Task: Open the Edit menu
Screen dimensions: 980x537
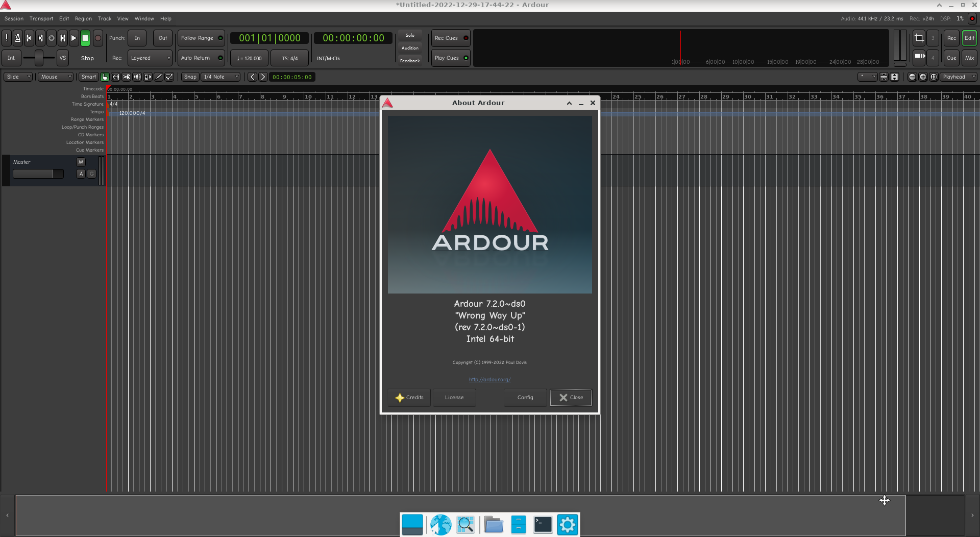Action: [64, 19]
